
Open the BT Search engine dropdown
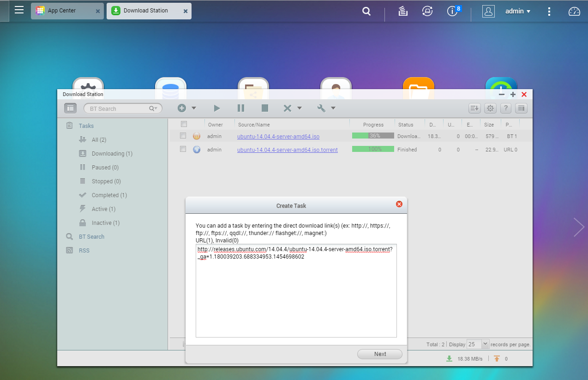click(x=154, y=109)
